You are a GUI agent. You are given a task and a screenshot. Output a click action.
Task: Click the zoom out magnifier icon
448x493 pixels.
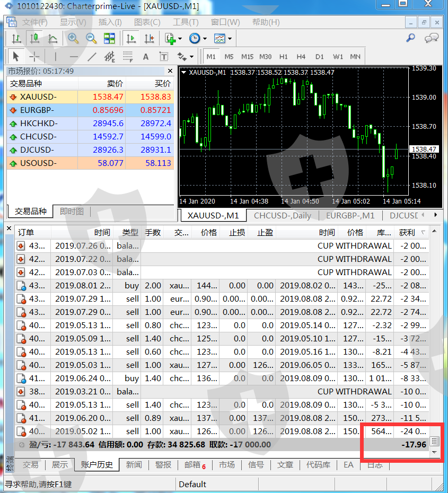tap(91, 39)
